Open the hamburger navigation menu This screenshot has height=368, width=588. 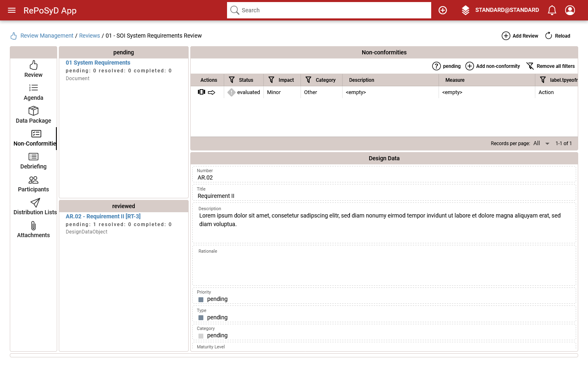12,10
